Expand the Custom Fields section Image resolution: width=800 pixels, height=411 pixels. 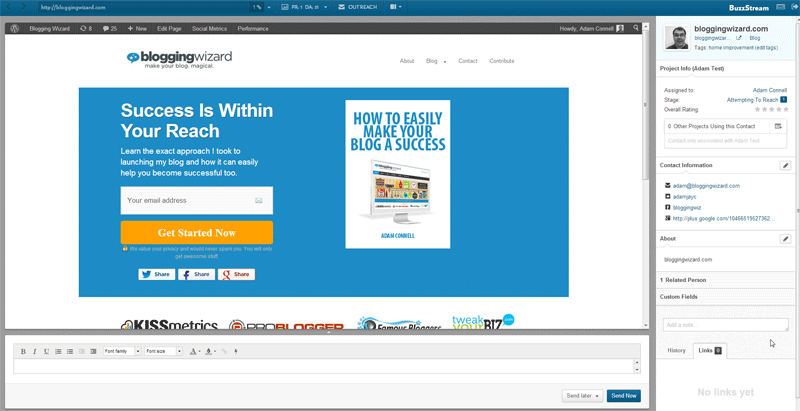(725, 297)
